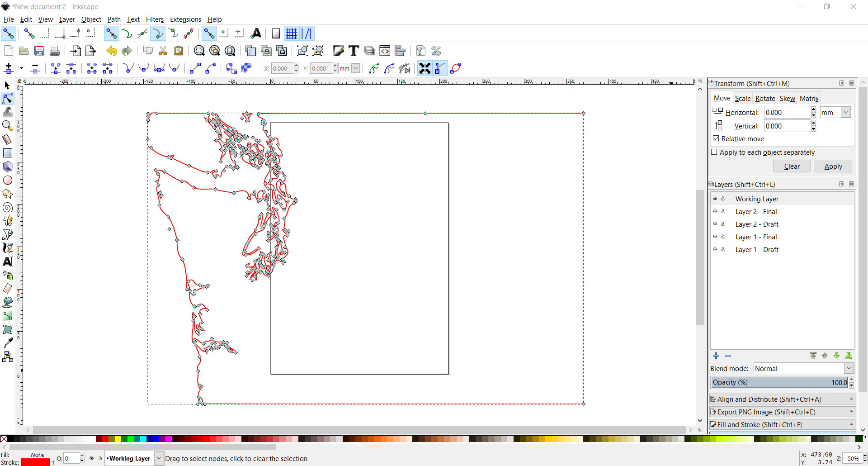Viewport: 868px width, 466px height.
Task: Select the Gradient tool
Action: (8, 316)
